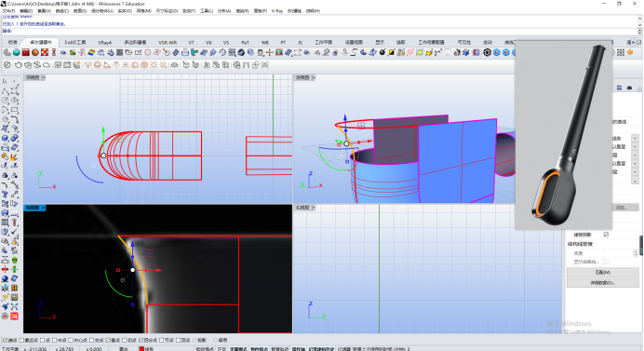Toggle 操作轴 Gumball in the status bar
This screenshot has height=351, width=644.
click(298, 349)
